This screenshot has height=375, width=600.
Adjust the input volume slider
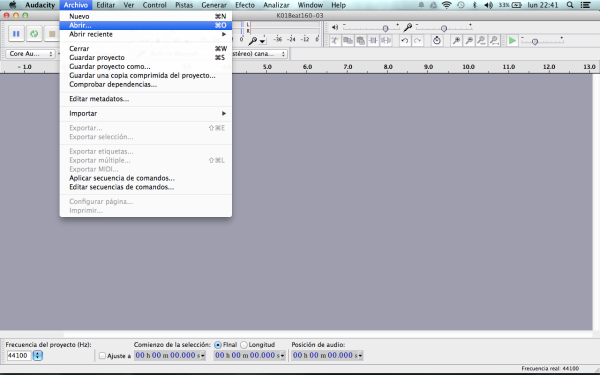coord(444,28)
